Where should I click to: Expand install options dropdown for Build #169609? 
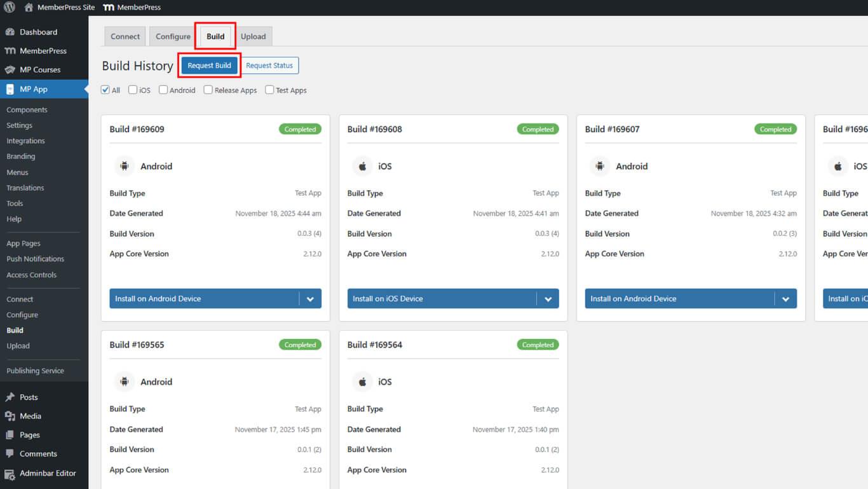pyautogui.click(x=310, y=299)
